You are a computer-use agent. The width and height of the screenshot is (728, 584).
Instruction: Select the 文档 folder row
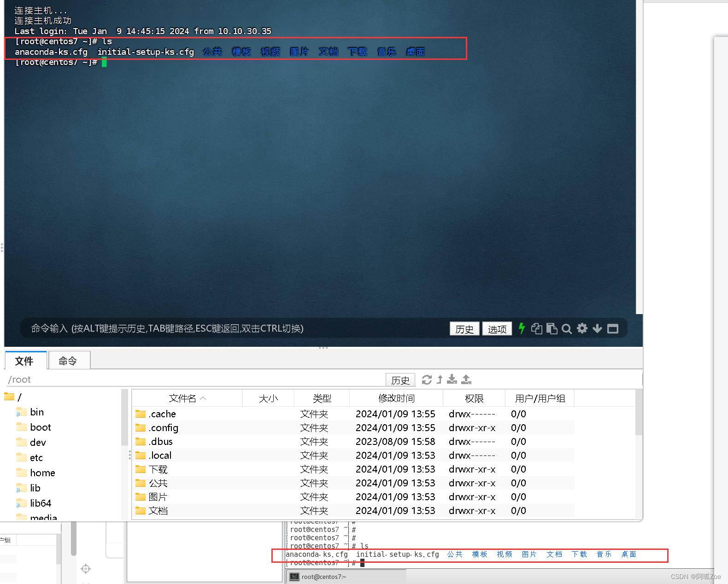353,511
